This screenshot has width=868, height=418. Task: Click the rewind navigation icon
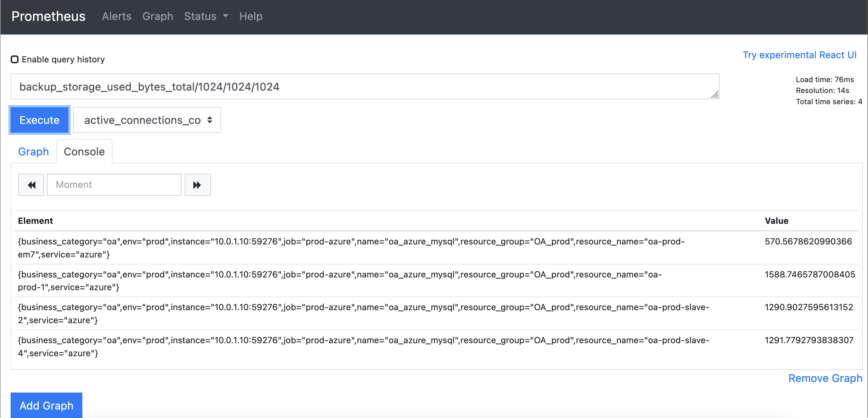(x=31, y=185)
